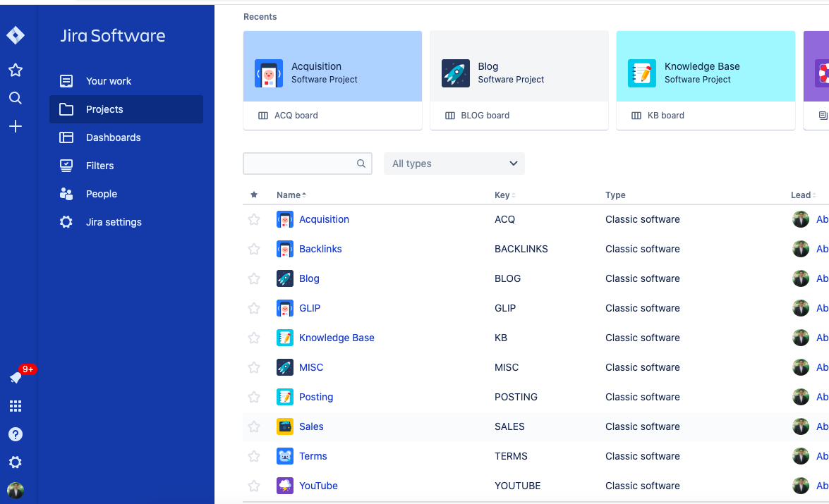The height and width of the screenshot is (504, 829).
Task: Star the Terms project
Action: pyautogui.click(x=254, y=456)
